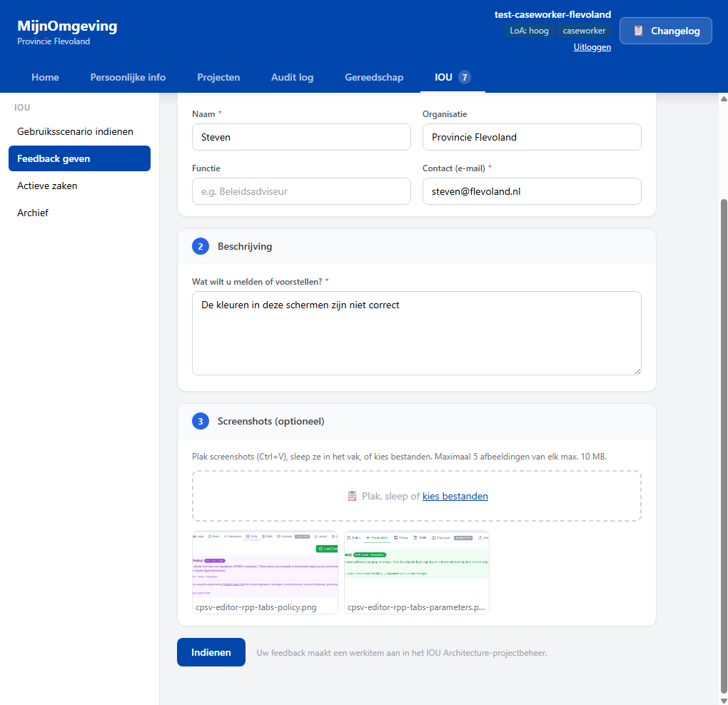
Task: Click the 'caseworker' role badge
Action: [584, 30]
